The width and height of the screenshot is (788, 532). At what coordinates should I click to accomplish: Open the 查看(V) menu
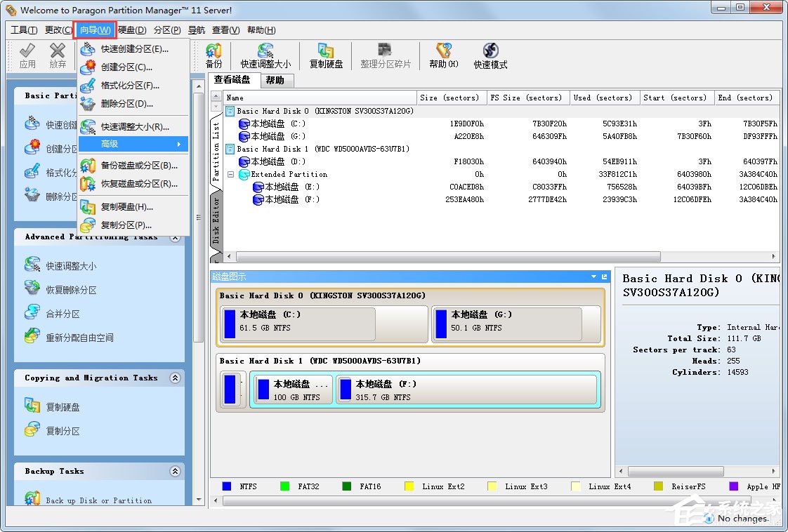pyautogui.click(x=225, y=30)
